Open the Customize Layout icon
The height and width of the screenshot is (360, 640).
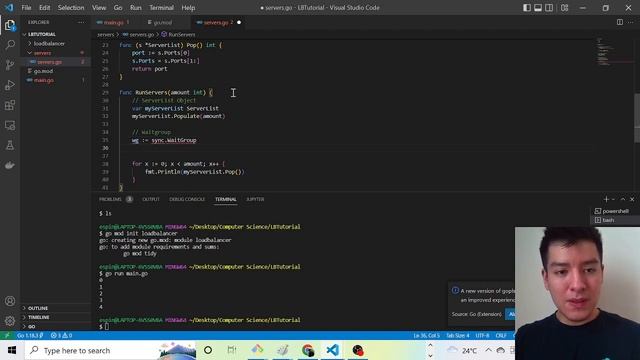click(x=564, y=8)
